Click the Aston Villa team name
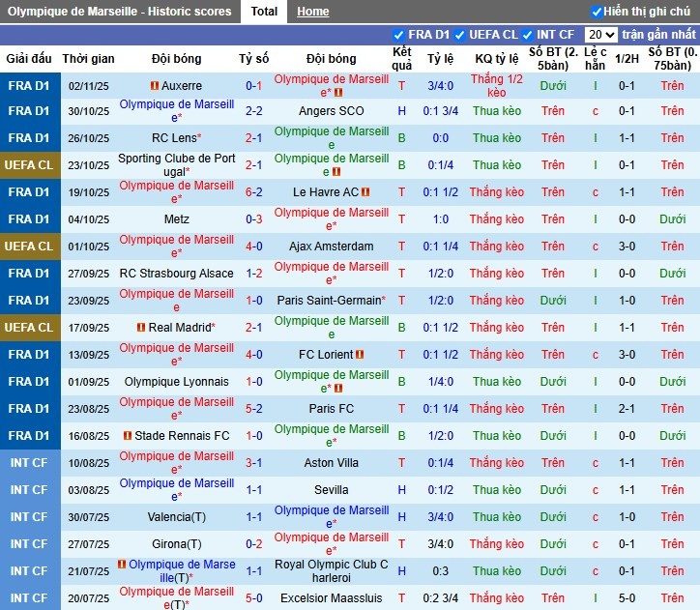 332,463
